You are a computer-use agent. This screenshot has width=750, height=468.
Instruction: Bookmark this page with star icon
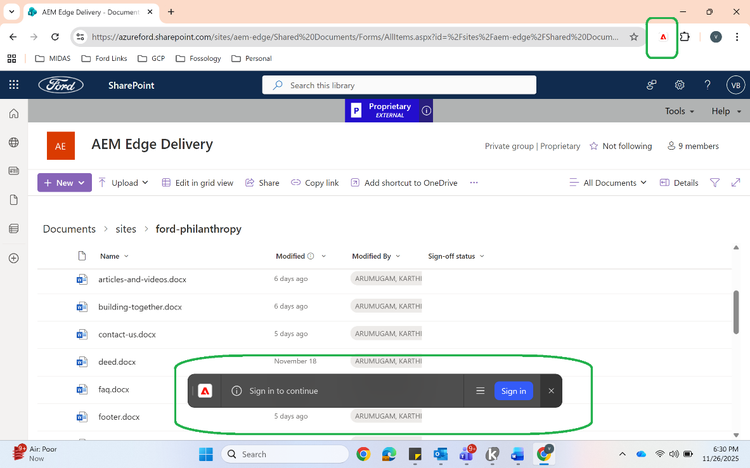634,37
